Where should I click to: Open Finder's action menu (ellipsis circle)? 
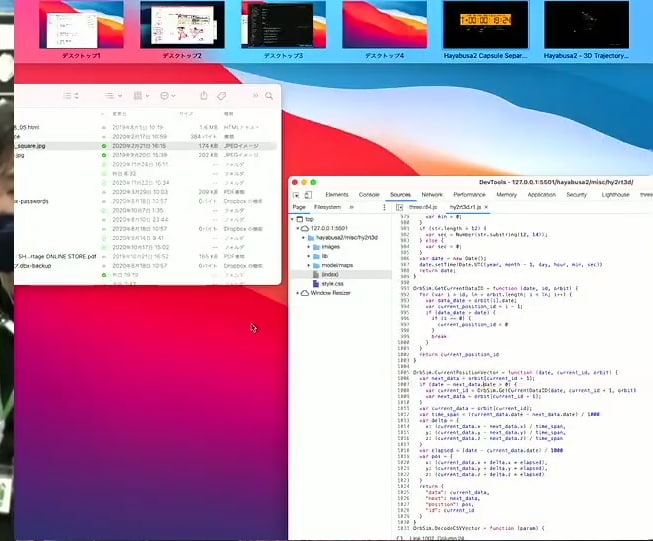[167, 96]
